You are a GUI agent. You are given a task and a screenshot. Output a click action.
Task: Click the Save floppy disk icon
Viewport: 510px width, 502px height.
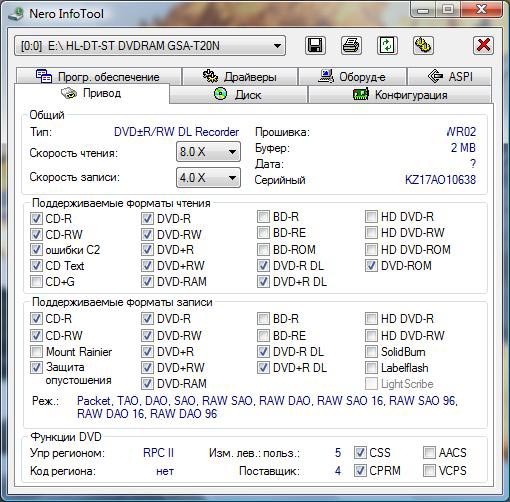point(315,45)
